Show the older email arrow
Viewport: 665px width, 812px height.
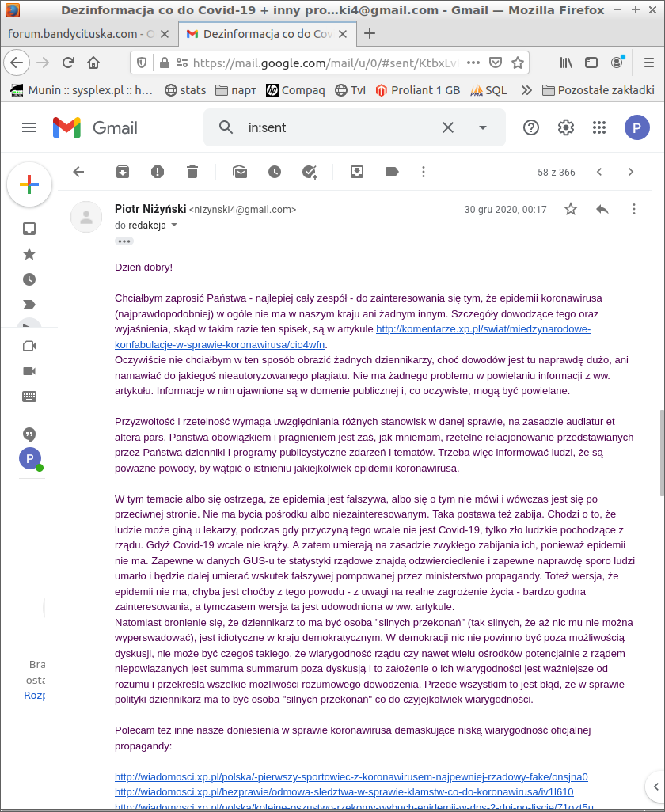pyautogui.click(x=631, y=172)
